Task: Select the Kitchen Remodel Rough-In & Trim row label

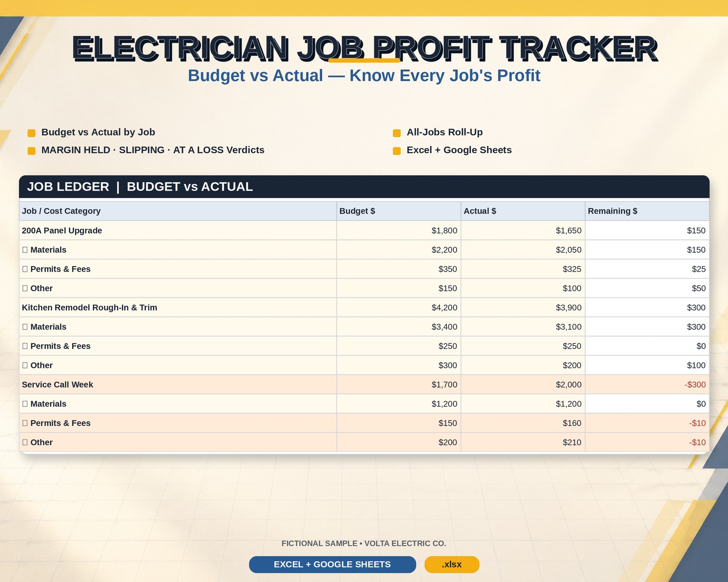Action: 90,308
